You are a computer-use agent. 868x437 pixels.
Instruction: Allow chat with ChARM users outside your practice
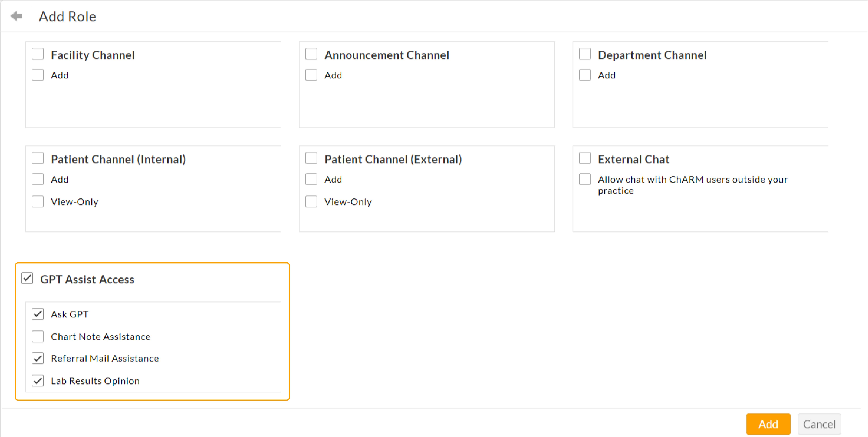coord(585,179)
